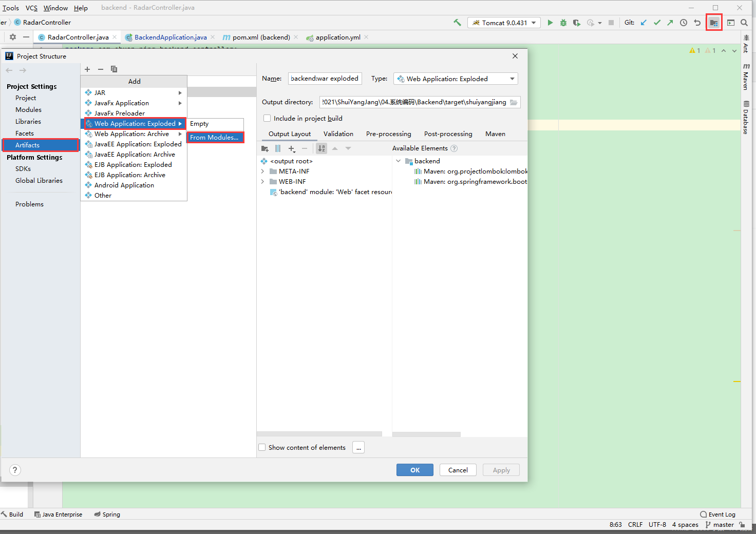Choose From Modules... submenu option

[x=215, y=137]
